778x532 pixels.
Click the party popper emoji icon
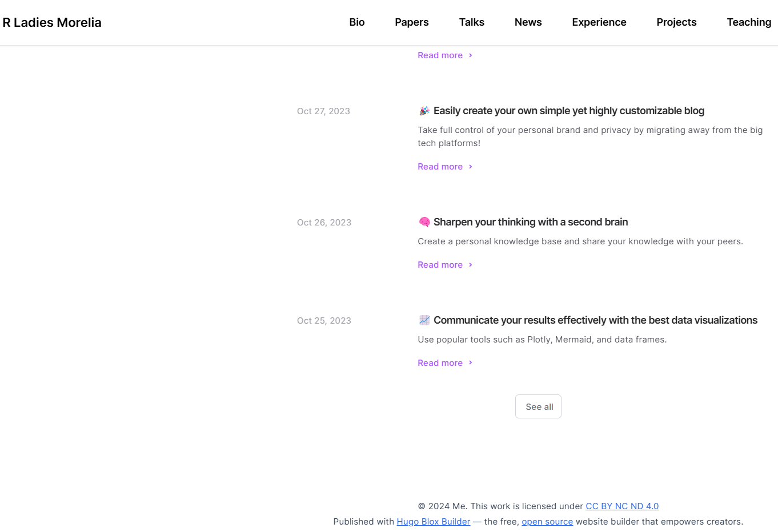point(424,111)
